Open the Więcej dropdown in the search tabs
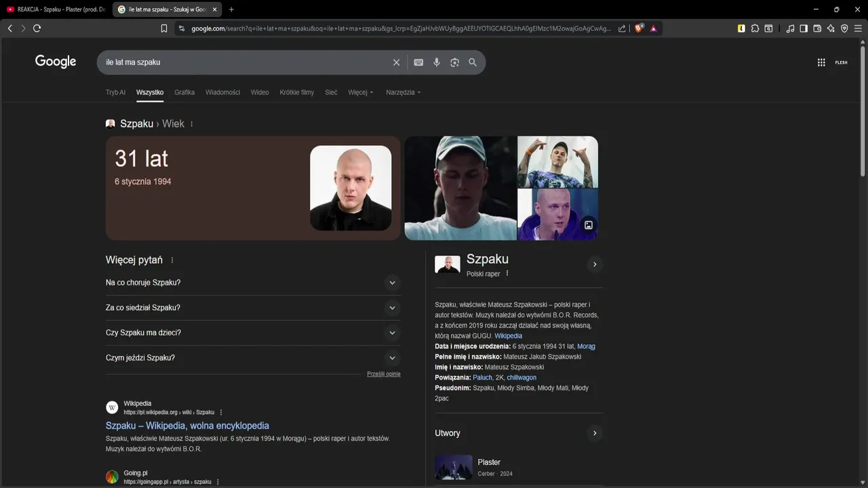The height and width of the screenshot is (488, 868). 361,92
